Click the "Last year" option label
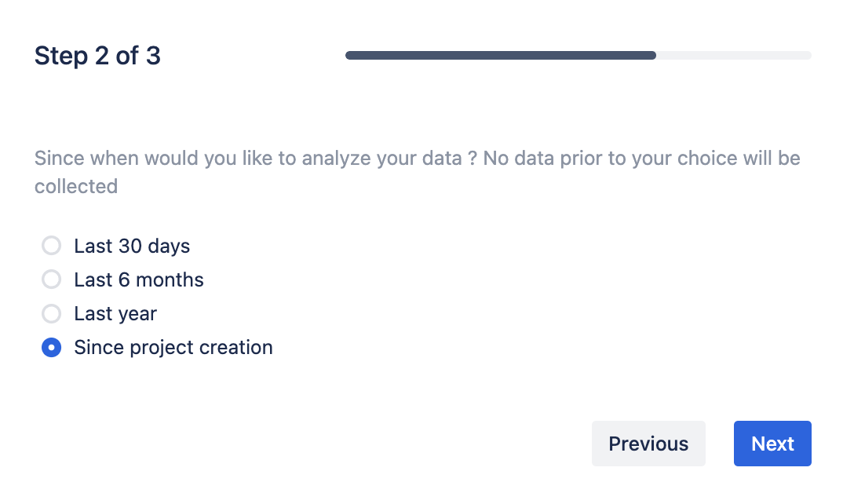The width and height of the screenshot is (854, 504). coord(115,314)
